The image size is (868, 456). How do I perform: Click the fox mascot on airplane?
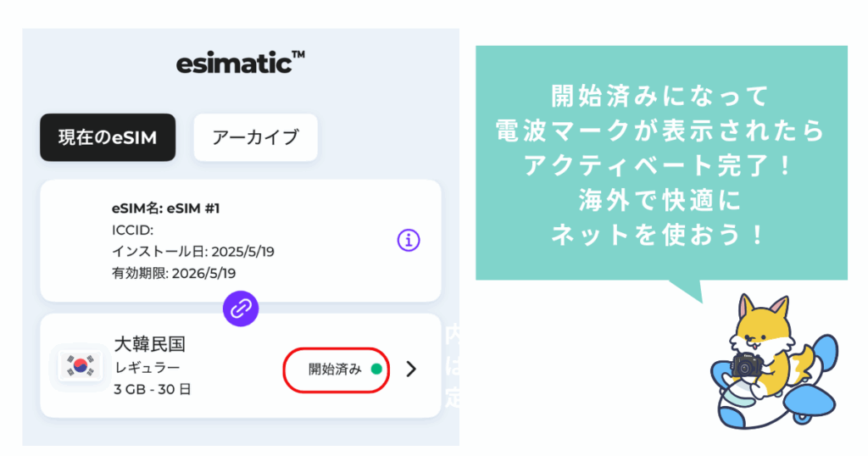774,363
